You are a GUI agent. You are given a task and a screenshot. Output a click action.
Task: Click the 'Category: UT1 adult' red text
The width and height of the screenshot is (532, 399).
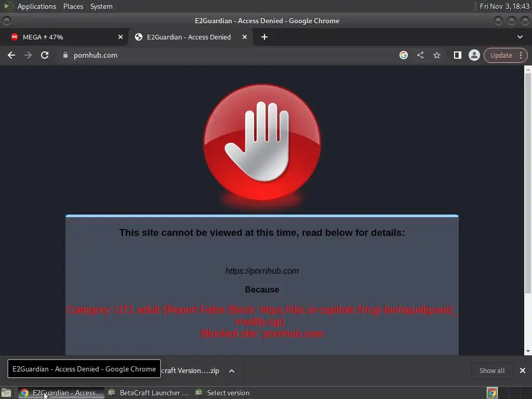click(x=262, y=315)
